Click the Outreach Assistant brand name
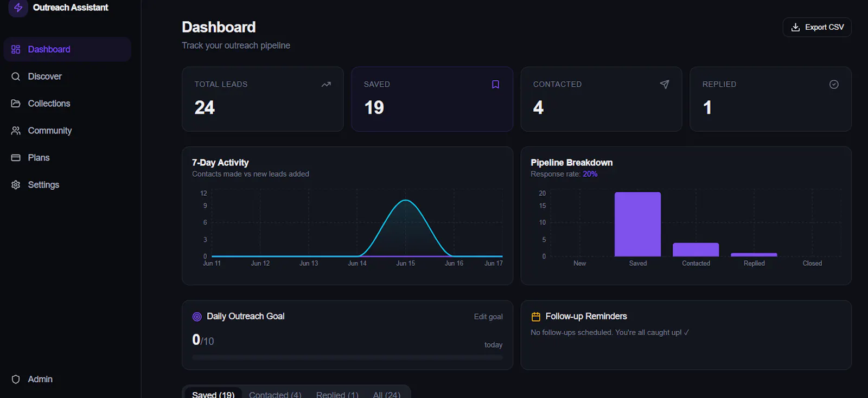The image size is (868, 398). 71,8
